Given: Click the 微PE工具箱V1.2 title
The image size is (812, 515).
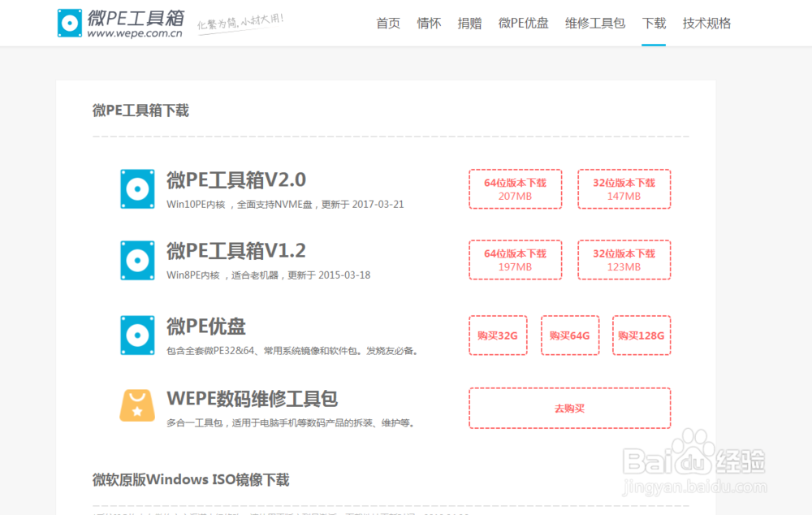Looking at the screenshot, I should pyautogui.click(x=236, y=251).
